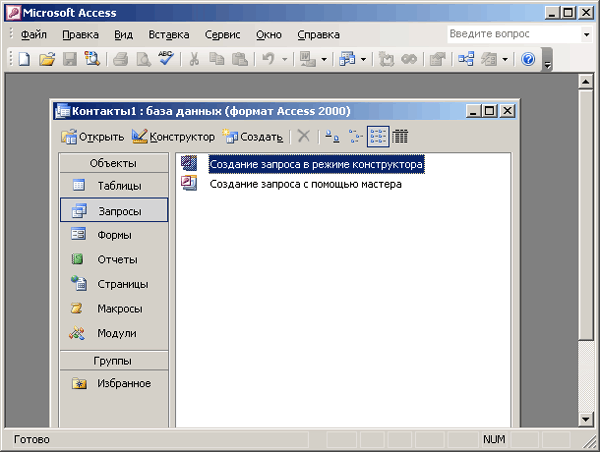600x452 pixels.
Task: Select Модули in the objects pane
Action: point(114,333)
